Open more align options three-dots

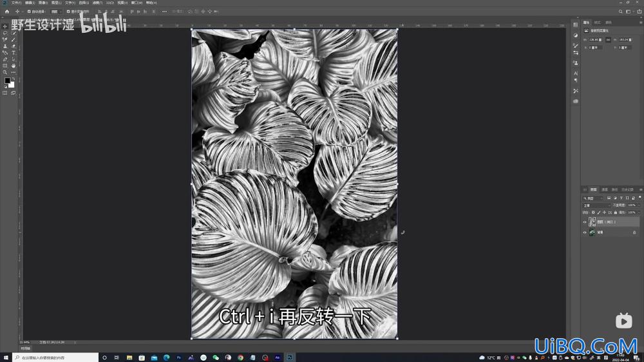165,12
